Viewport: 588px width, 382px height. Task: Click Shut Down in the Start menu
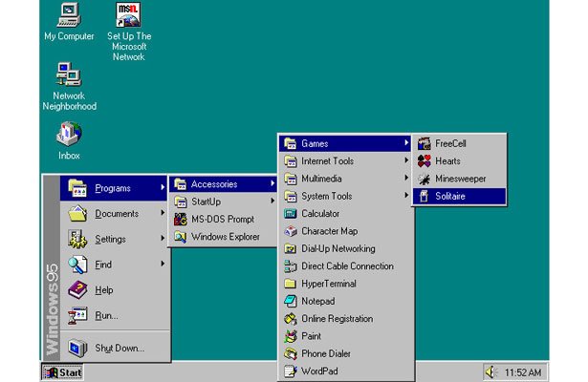point(119,348)
